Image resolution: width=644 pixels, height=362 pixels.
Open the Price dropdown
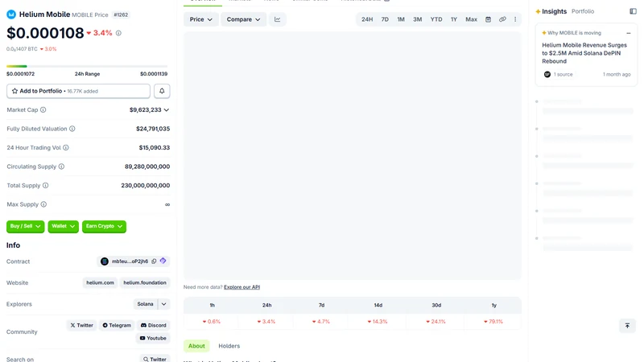[x=200, y=19]
